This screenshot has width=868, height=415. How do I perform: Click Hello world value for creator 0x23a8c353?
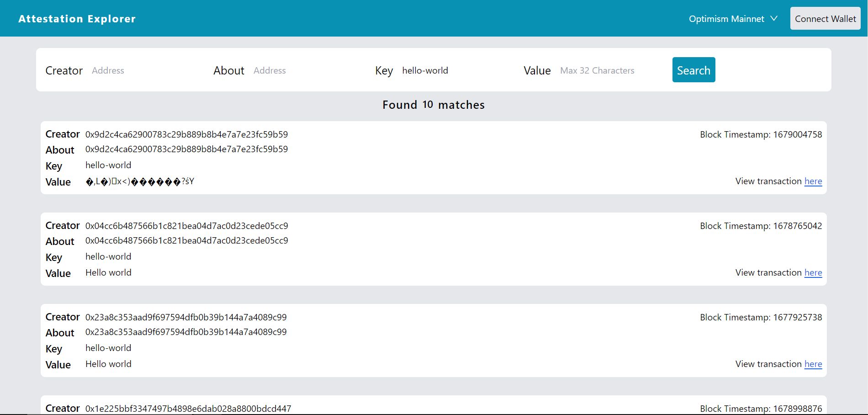[x=108, y=364]
